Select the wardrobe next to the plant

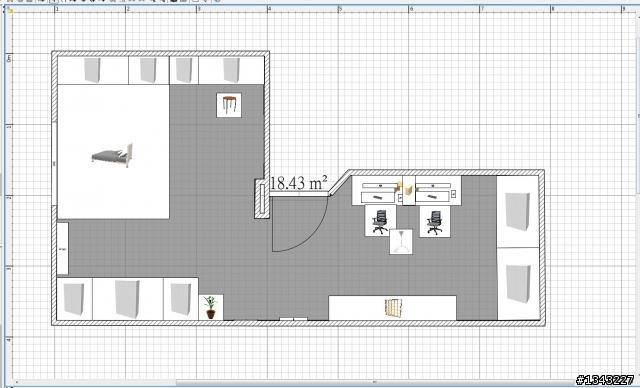tap(181, 299)
